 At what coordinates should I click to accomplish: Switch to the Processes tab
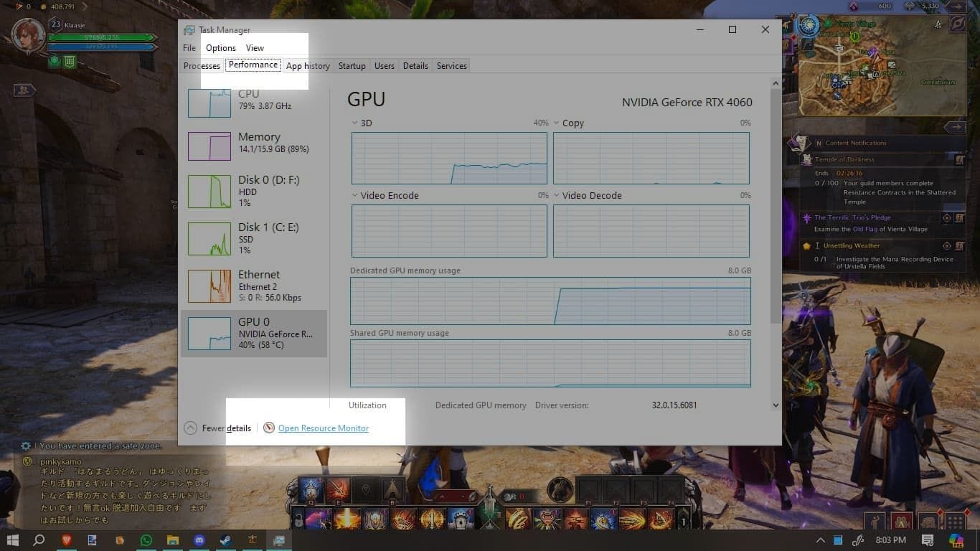[x=202, y=65]
